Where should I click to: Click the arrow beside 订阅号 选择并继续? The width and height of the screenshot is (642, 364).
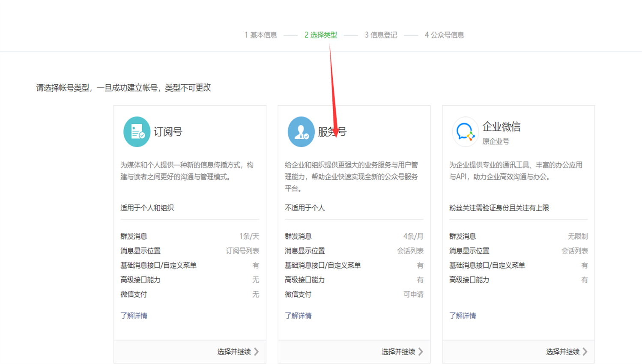click(257, 352)
